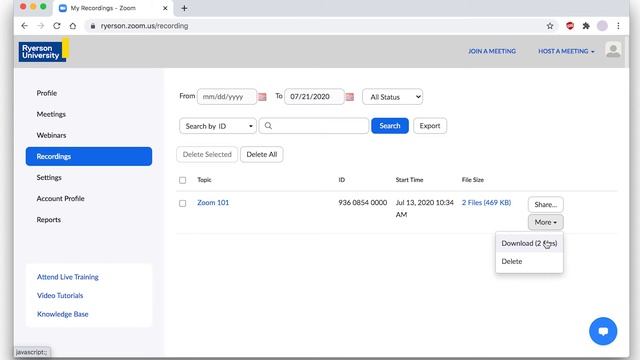The image size is (640, 360).
Task: Open Settings in the sidebar
Action: click(x=49, y=178)
